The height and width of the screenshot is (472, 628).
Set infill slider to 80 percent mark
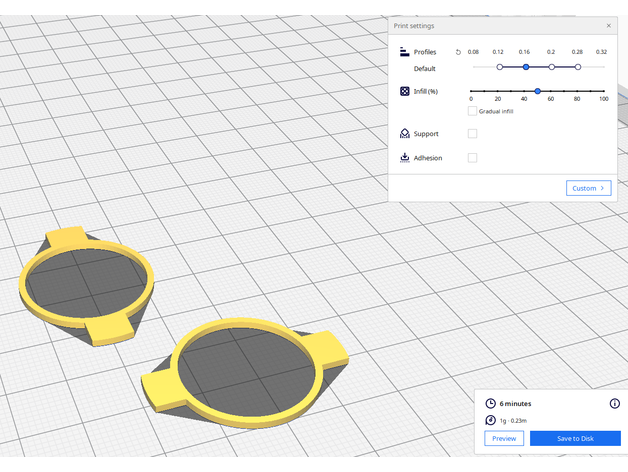[577, 91]
